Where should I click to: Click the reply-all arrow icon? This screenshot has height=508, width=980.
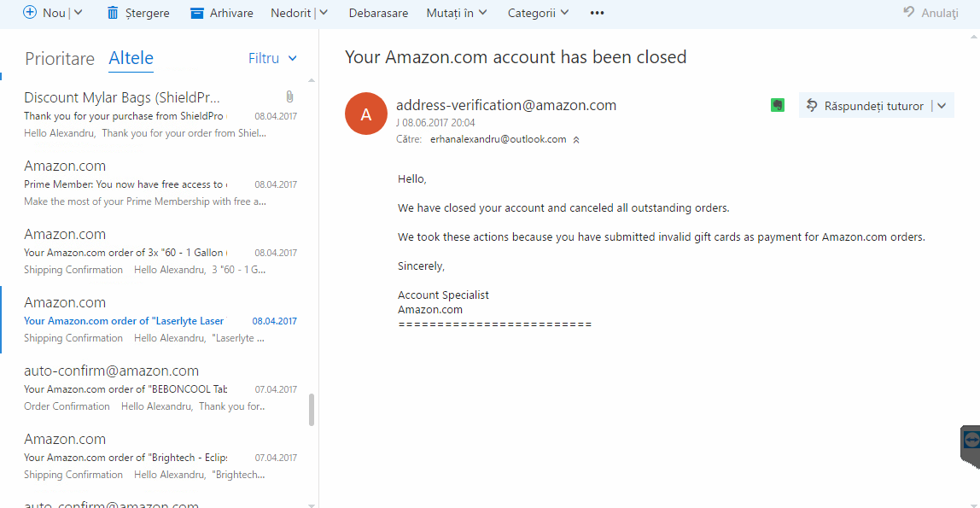point(812,106)
